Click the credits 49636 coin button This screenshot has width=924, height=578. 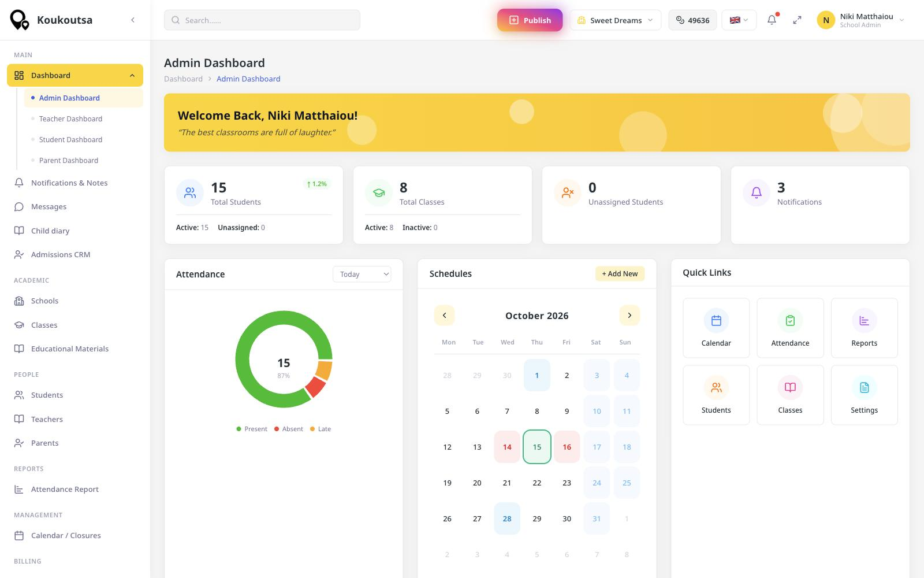point(692,20)
